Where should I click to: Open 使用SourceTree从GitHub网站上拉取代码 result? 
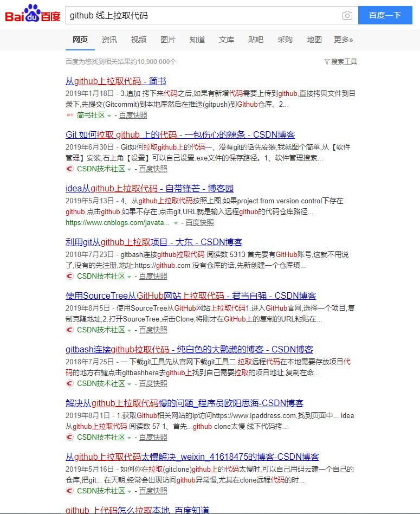tap(191, 295)
